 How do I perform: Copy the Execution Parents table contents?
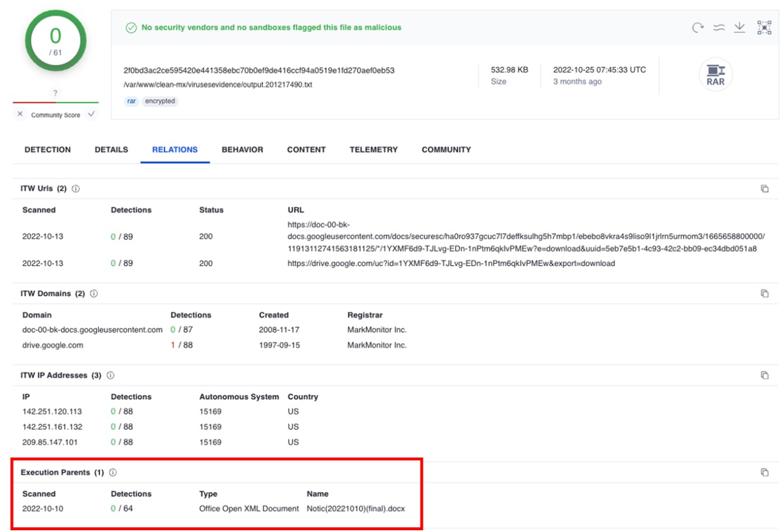[x=765, y=472]
